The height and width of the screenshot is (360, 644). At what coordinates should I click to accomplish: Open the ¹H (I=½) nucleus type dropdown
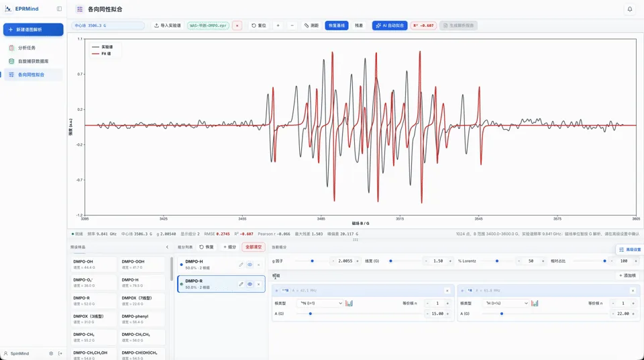[x=506, y=303]
